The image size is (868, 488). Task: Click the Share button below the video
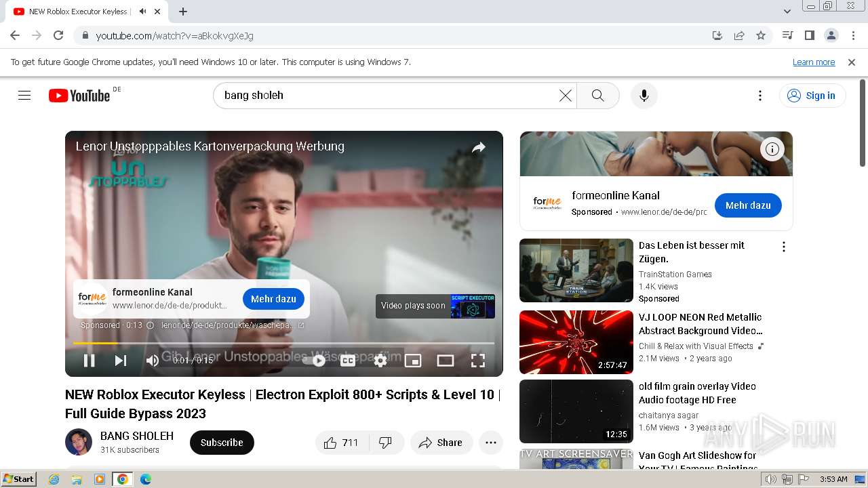click(441, 443)
